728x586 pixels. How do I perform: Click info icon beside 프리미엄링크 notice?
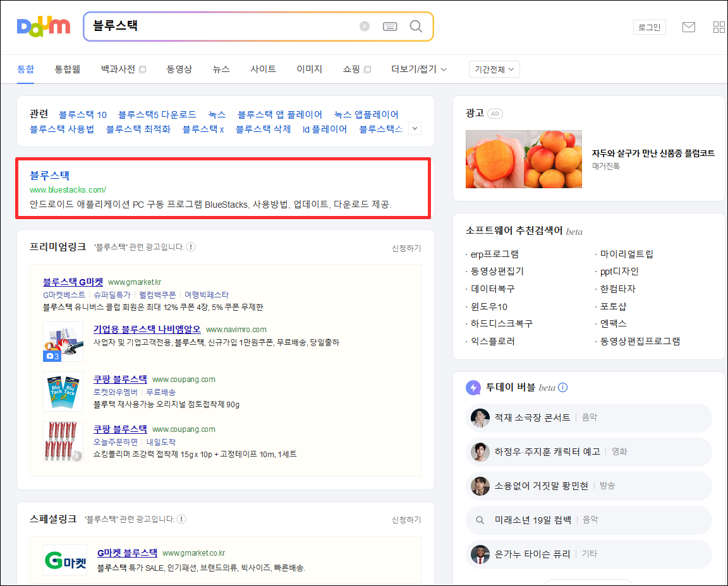[191, 247]
